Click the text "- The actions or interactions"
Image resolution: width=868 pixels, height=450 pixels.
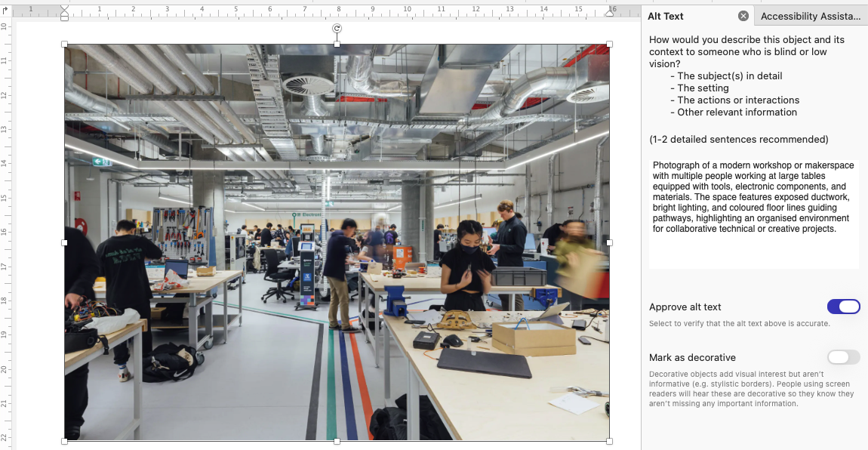[x=734, y=100]
